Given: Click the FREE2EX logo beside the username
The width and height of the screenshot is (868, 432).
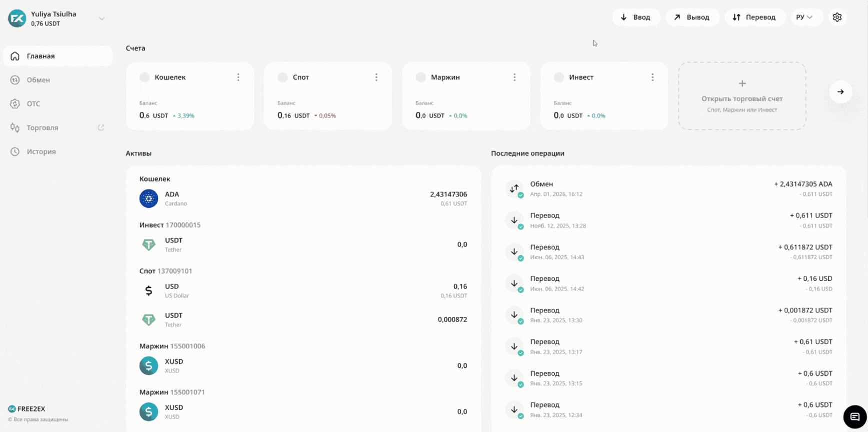Looking at the screenshot, I should point(17,18).
